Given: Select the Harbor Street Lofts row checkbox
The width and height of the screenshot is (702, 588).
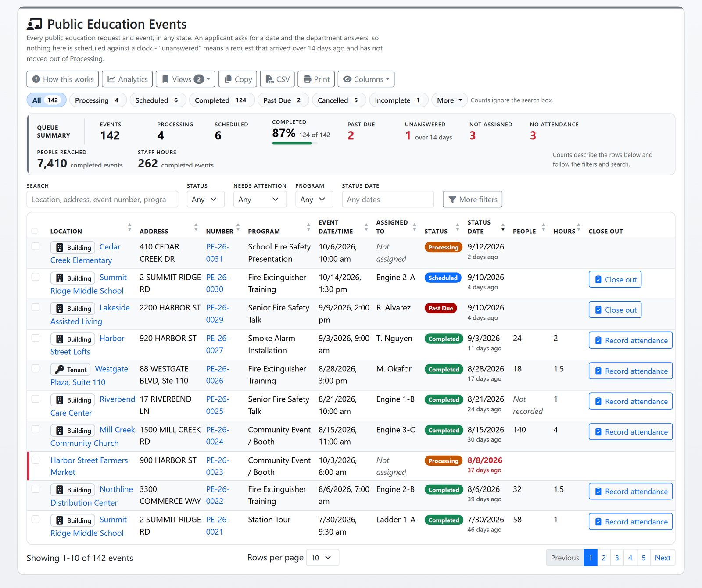Looking at the screenshot, I should (36, 338).
